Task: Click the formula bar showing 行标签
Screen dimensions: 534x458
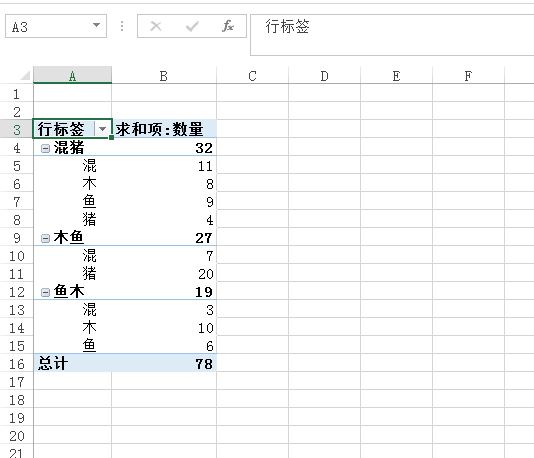Action: pos(392,35)
